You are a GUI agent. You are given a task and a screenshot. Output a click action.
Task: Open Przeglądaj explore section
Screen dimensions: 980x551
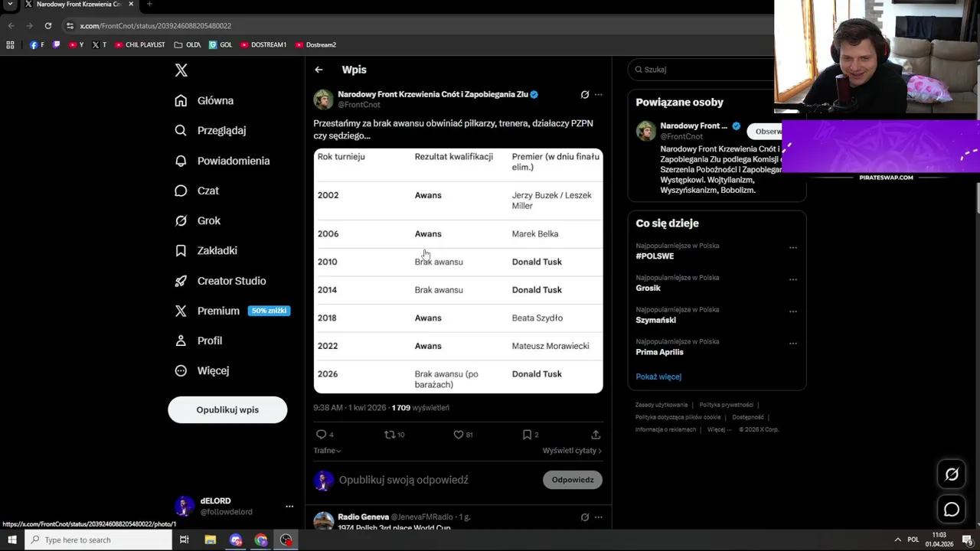(211, 131)
